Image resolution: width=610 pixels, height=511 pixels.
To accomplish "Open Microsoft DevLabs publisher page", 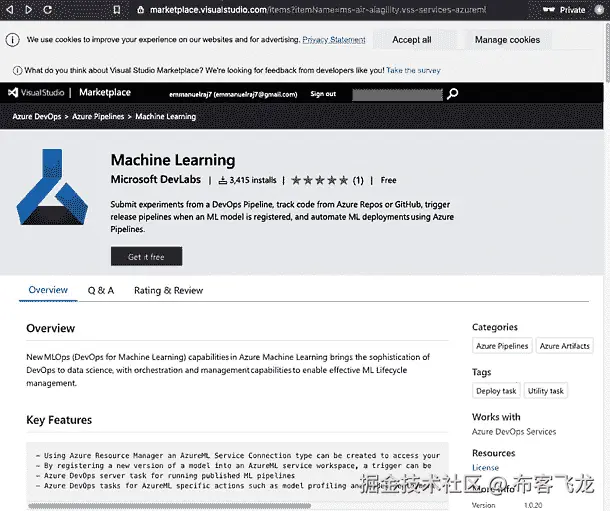I will coord(156,179).
